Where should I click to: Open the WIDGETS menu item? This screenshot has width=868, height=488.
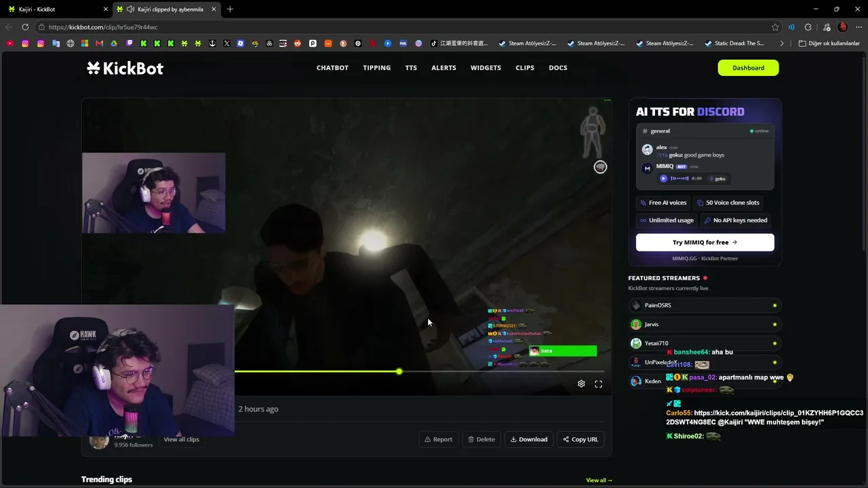(x=486, y=68)
